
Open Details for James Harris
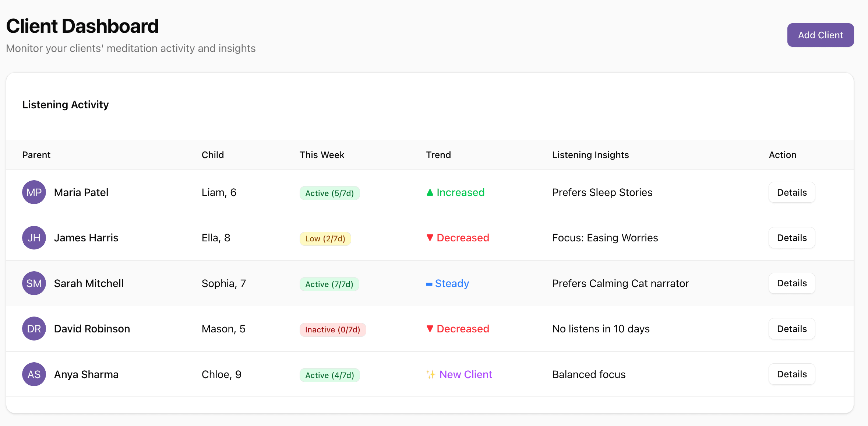coord(791,238)
